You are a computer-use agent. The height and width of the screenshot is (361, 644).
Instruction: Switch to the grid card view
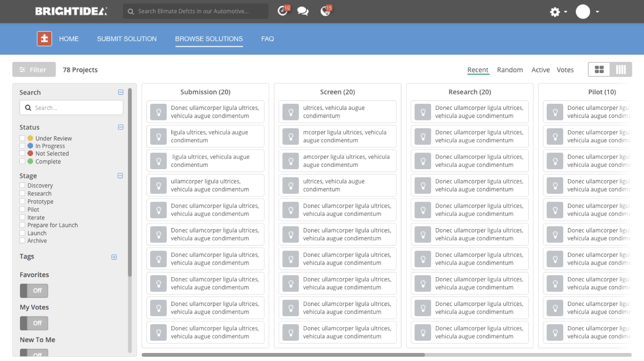click(x=599, y=70)
